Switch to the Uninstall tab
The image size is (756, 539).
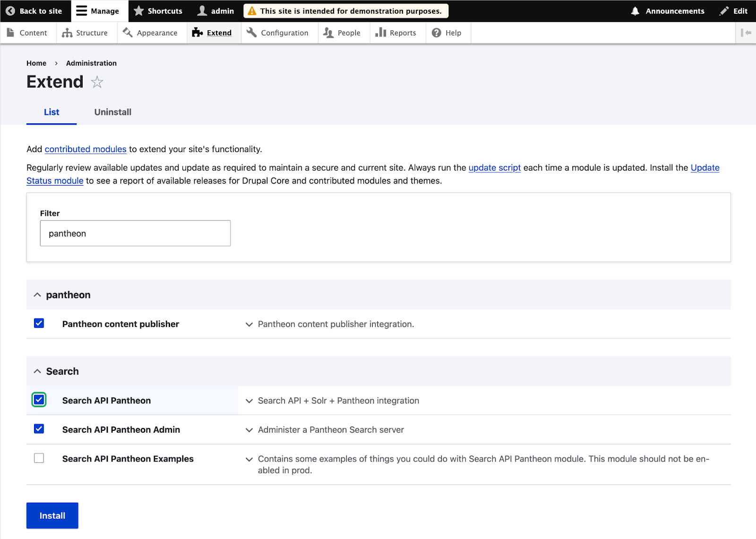pos(112,112)
